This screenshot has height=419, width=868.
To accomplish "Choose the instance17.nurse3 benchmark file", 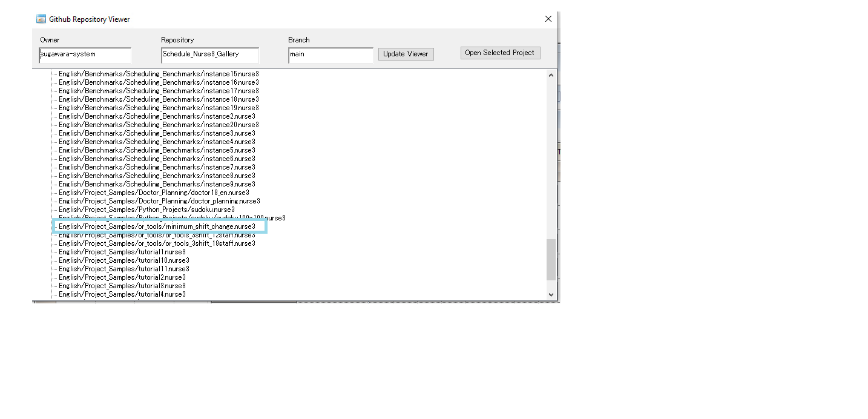I will (159, 91).
